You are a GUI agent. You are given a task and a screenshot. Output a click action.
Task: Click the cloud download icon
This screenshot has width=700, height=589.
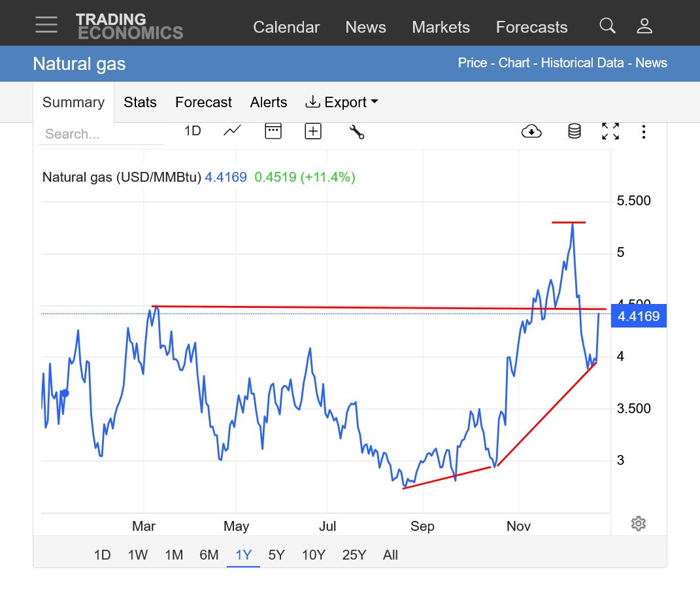point(531,131)
